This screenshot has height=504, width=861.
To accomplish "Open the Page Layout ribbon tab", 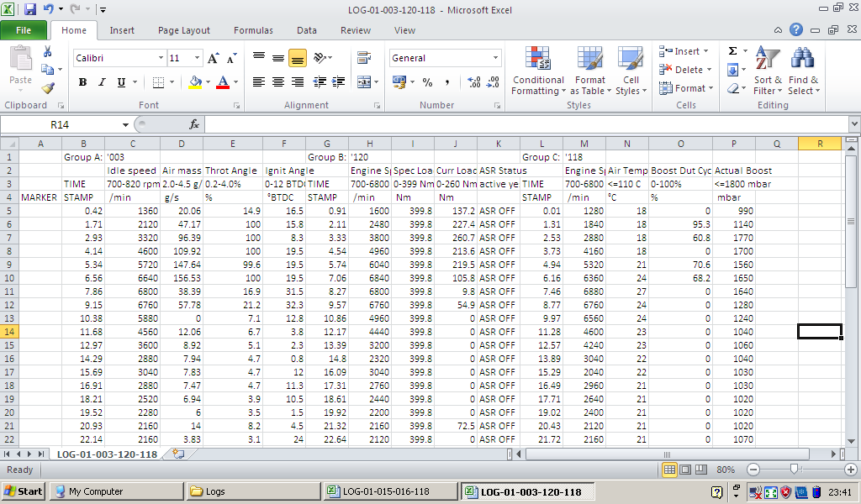I will [x=184, y=30].
